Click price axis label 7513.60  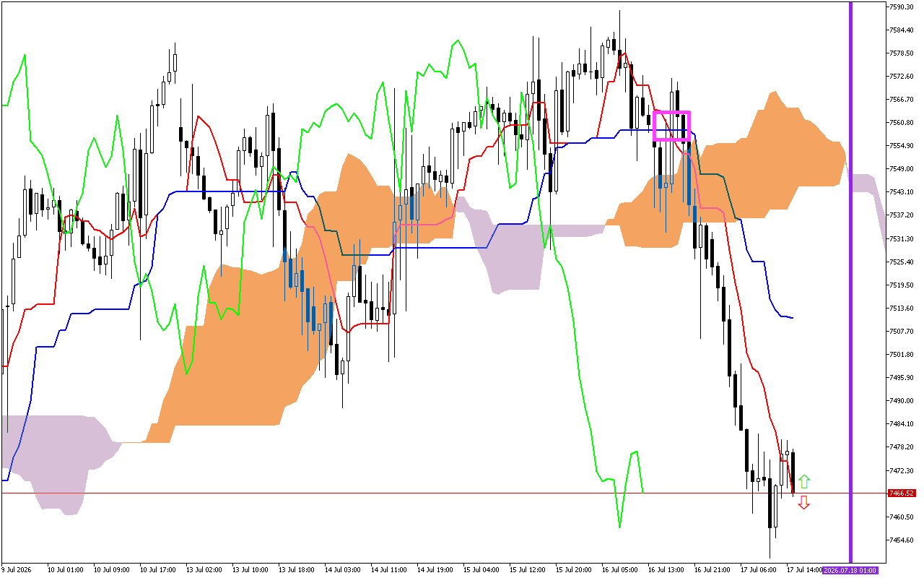coord(902,308)
